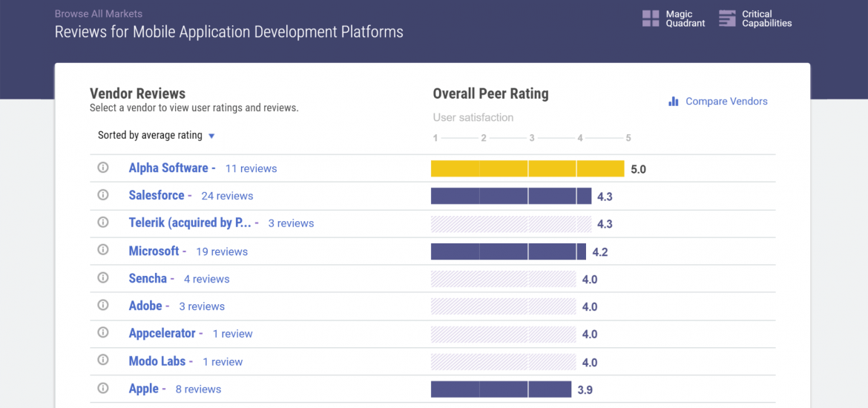Click Microsoft's 4.2 rating bar
This screenshot has width=868, height=408.
click(508, 251)
